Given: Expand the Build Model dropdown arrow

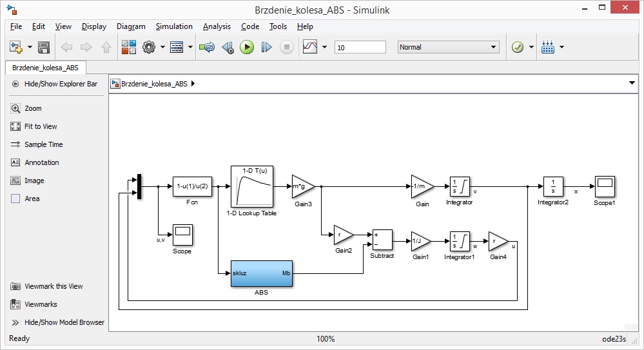Looking at the screenshot, I should coord(561,47).
